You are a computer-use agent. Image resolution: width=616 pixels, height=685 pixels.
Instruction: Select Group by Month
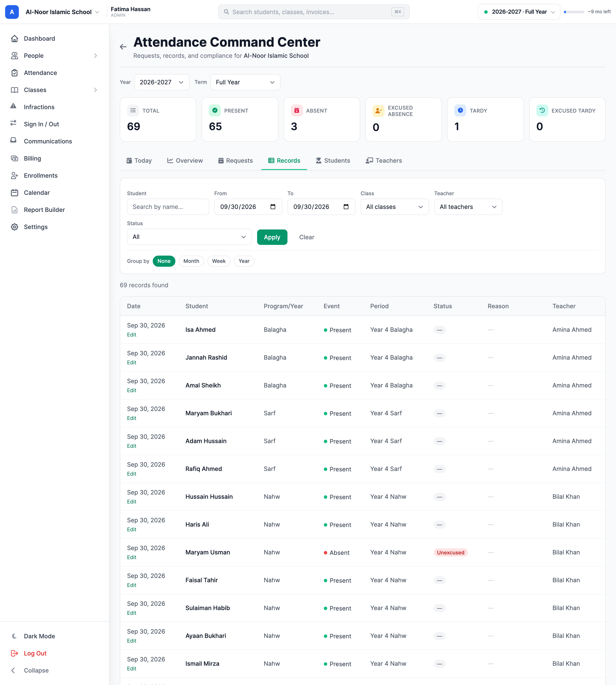tap(191, 261)
